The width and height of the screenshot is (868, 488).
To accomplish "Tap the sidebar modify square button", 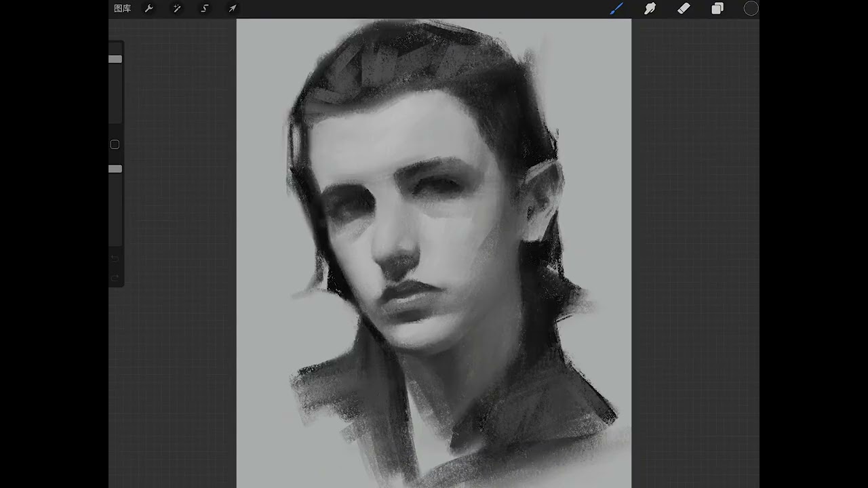I will point(115,144).
